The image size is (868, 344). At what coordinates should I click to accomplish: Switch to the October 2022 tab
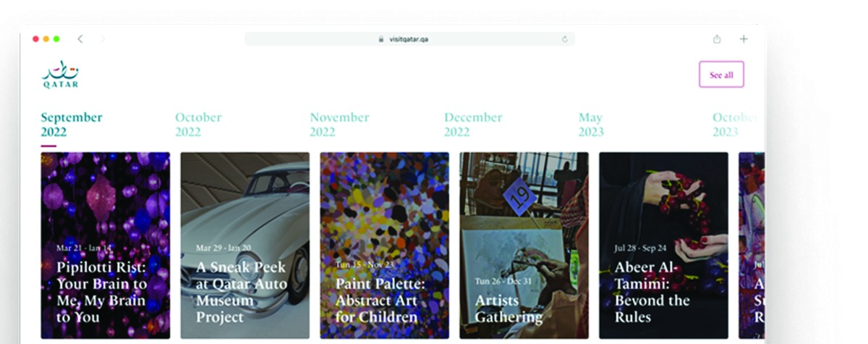198,125
